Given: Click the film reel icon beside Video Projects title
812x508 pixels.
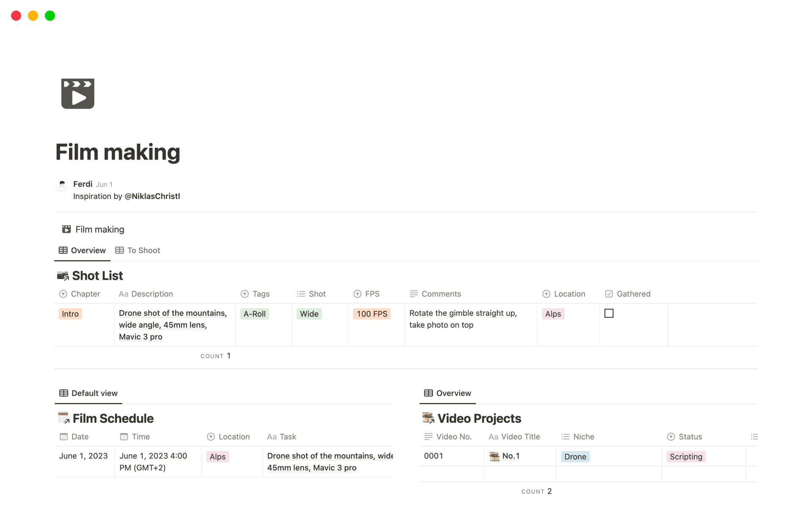Looking at the screenshot, I should 428,418.
